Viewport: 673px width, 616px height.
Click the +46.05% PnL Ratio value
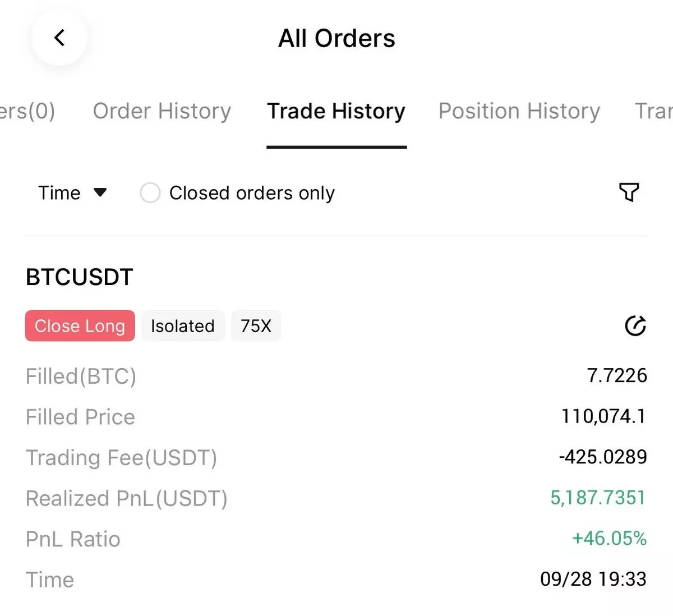click(x=609, y=539)
